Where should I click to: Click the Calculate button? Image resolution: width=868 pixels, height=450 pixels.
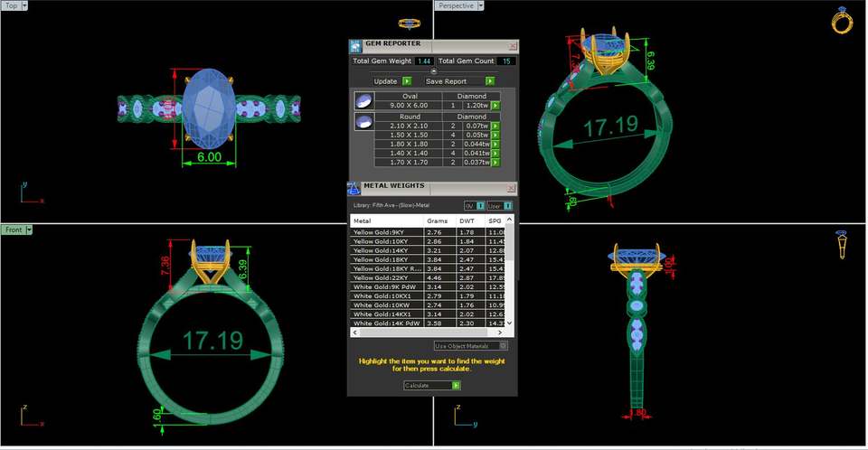432,385
